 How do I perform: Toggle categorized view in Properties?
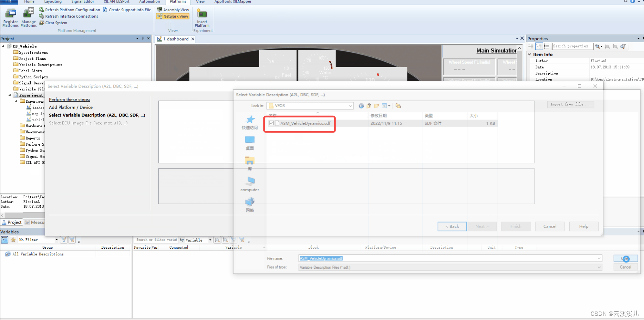[539, 46]
